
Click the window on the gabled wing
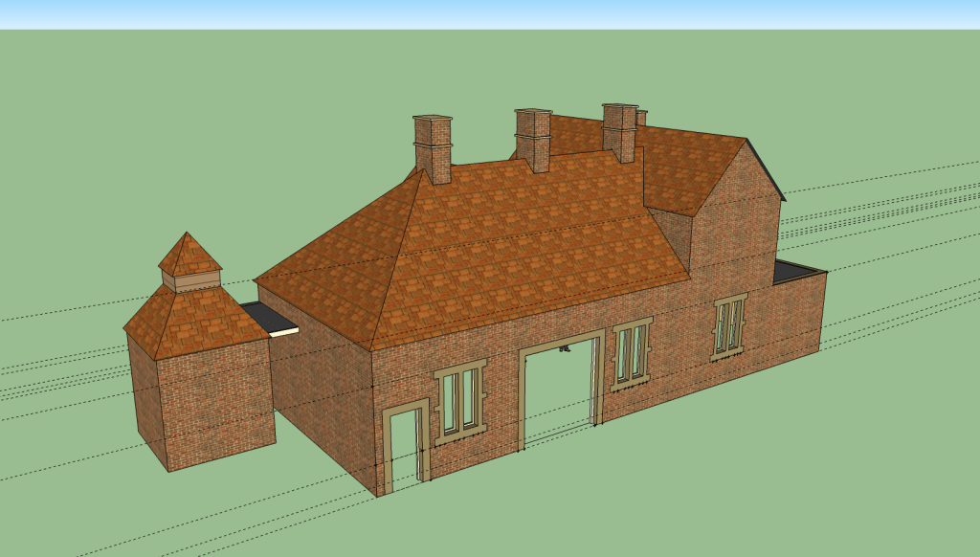tap(729, 325)
